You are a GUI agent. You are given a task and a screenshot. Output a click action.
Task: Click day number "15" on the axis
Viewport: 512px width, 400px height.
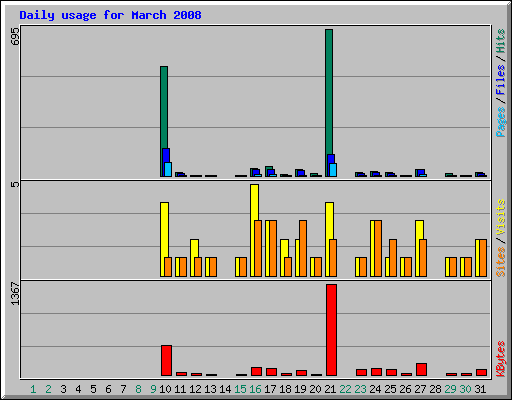240,389
